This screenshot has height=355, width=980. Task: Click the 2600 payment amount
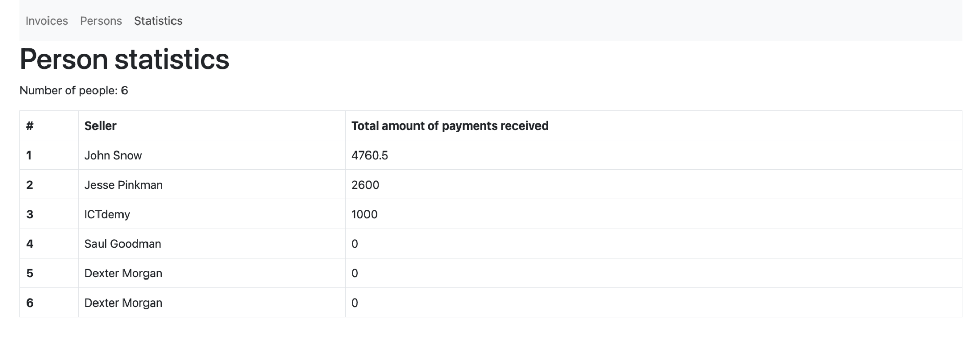pos(365,185)
